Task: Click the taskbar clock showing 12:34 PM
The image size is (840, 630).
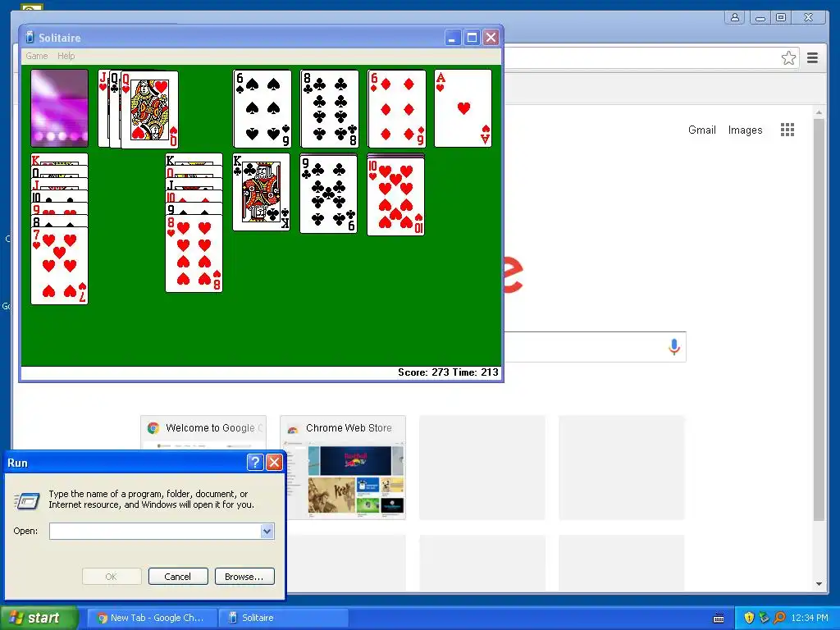Action: coord(809,618)
